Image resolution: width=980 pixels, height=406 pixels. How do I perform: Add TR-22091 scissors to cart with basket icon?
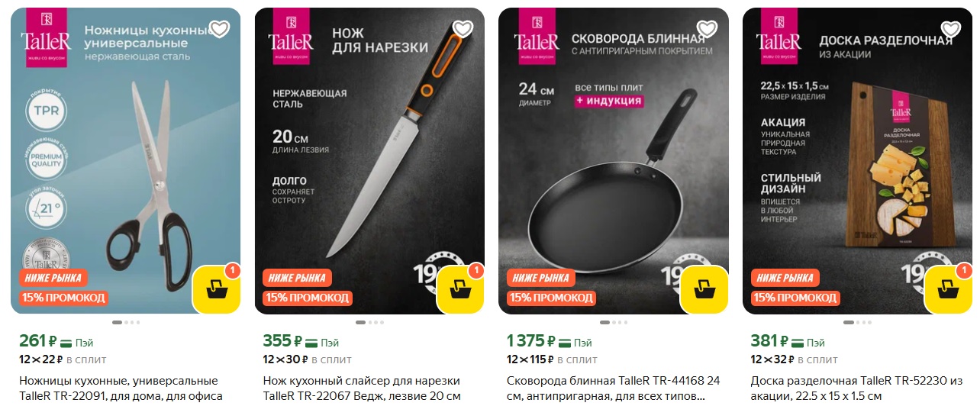click(x=217, y=290)
